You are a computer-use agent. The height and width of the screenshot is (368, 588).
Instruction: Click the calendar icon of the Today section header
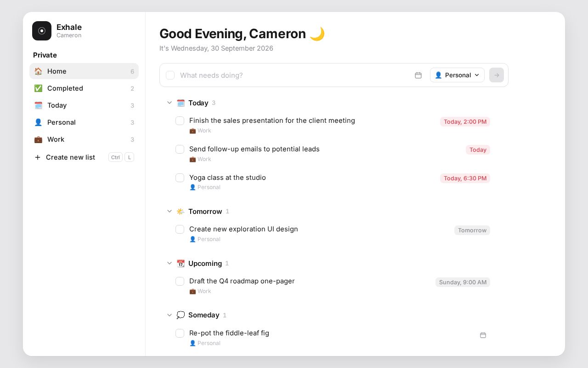(181, 103)
